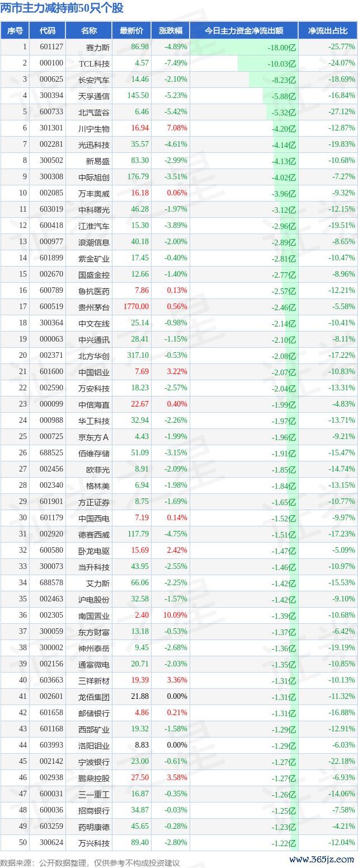Select stock name 招商银行
The width and height of the screenshot is (358, 868).
(94, 810)
